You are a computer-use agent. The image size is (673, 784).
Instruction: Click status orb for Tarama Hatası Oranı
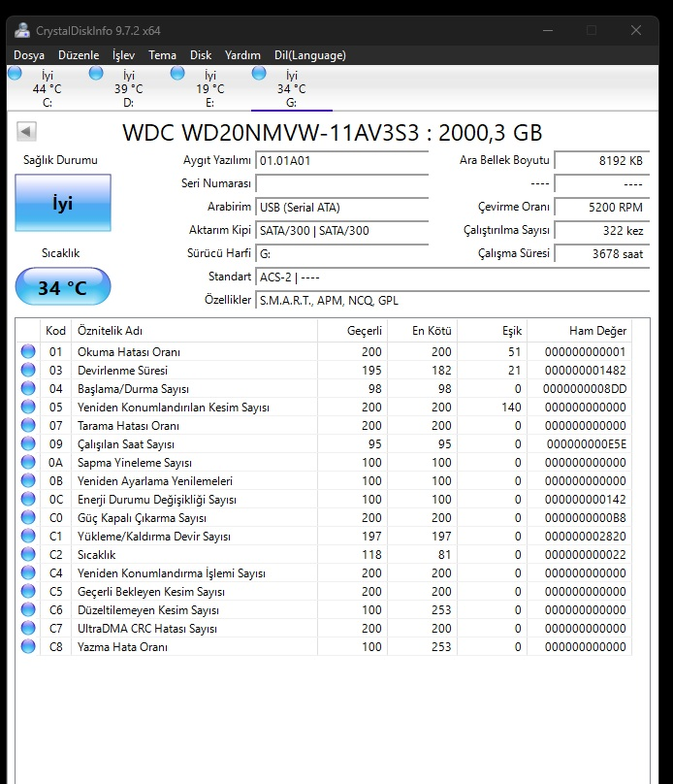[x=28, y=426]
